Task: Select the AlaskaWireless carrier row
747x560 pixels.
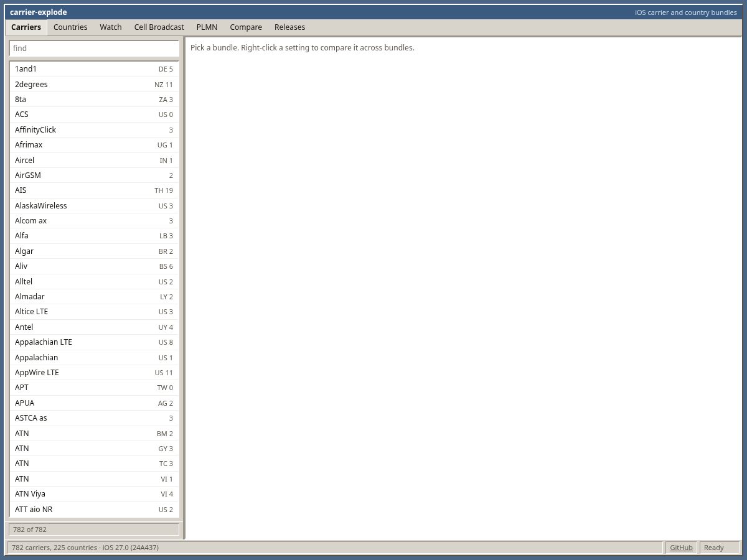Action: tap(94, 206)
